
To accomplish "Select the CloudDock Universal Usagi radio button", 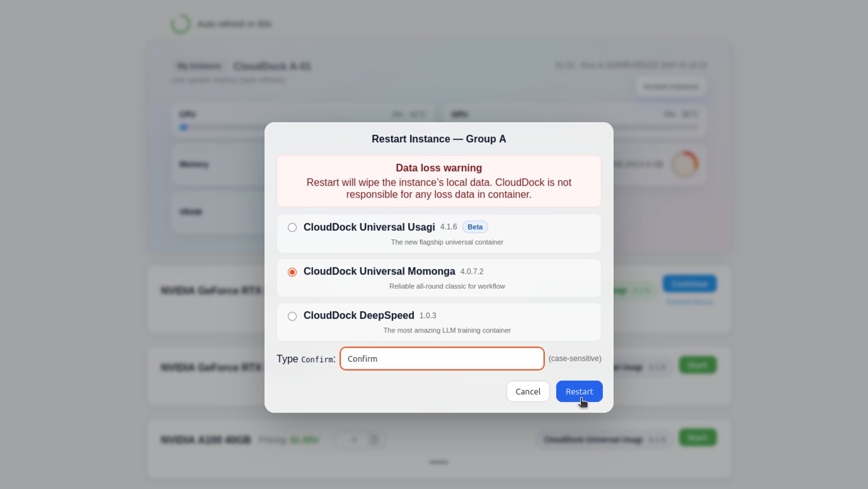I will pyautogui.click(x=292, y=227).
